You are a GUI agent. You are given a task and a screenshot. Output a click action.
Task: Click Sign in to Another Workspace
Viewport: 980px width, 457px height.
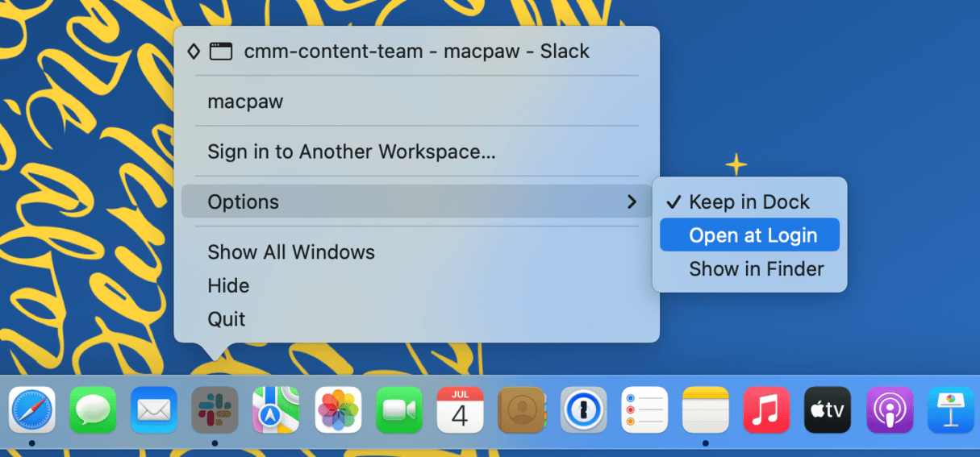[416, 152]
